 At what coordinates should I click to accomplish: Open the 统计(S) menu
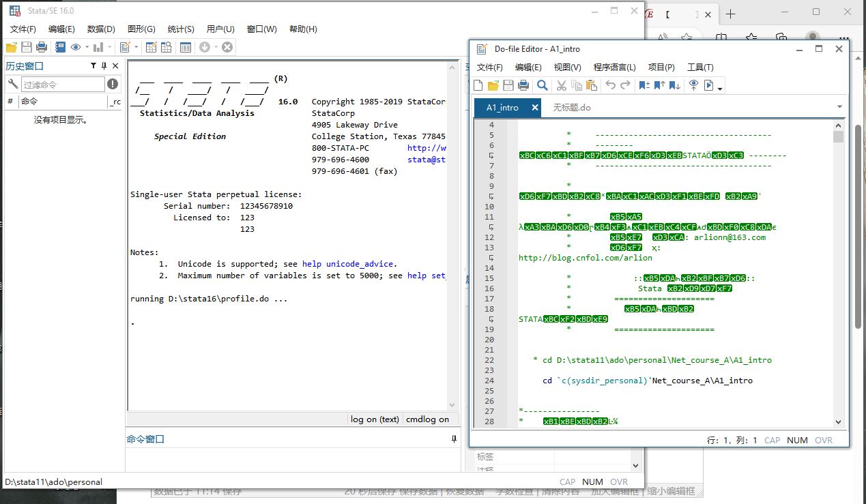point(180,29)
